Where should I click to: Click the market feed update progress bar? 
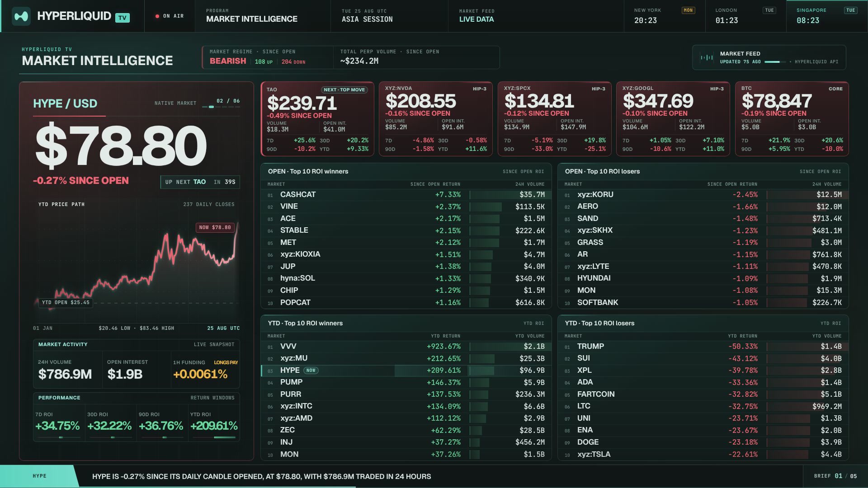pyautogui.click(x=775, y=62)
